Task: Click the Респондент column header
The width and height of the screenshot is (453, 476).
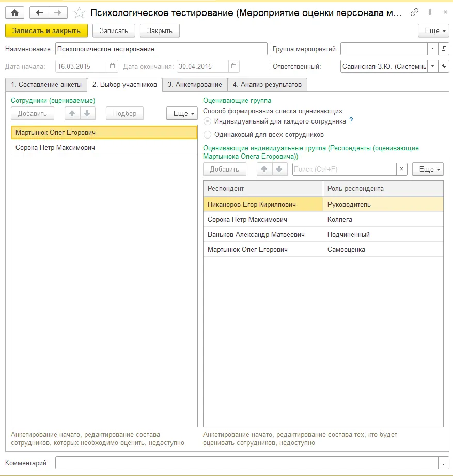Action: [263, 189]
